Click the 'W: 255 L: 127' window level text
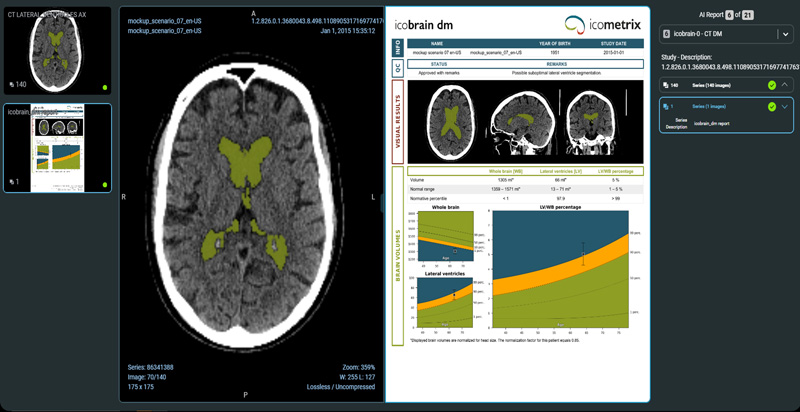The height and width of the screenshot is (412, 800). click(357, 377)
